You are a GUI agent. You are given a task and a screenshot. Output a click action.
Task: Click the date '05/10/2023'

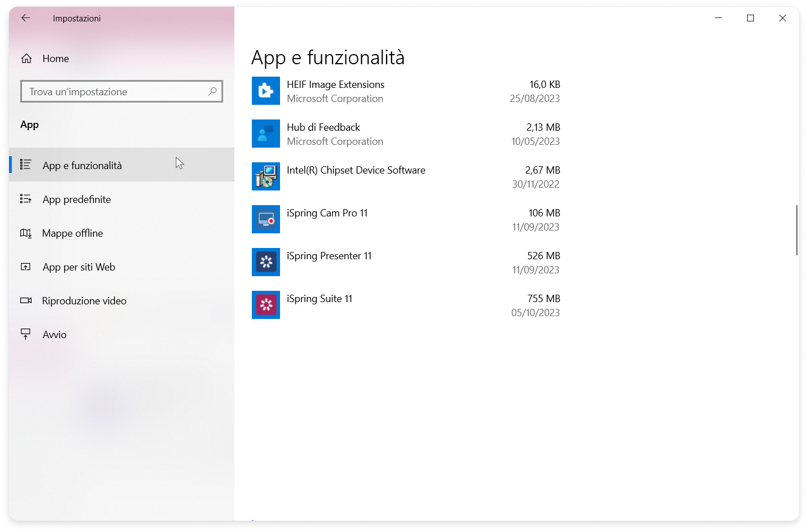click(535, 313)
